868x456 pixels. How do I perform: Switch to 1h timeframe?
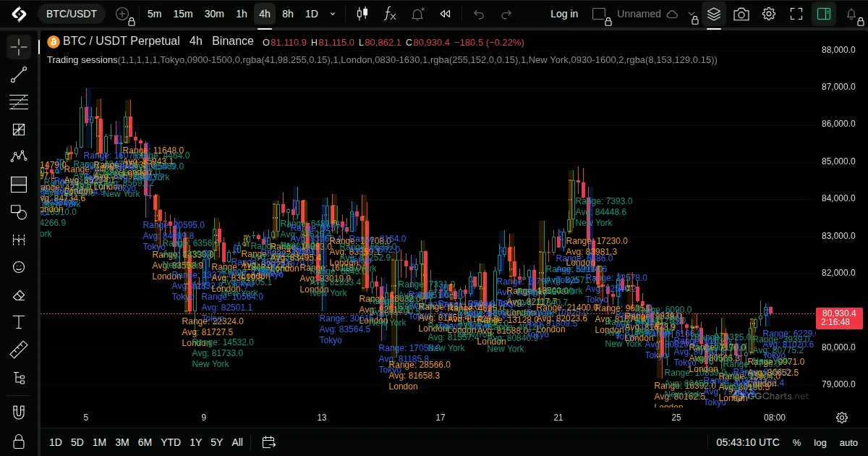click(242, 14)
